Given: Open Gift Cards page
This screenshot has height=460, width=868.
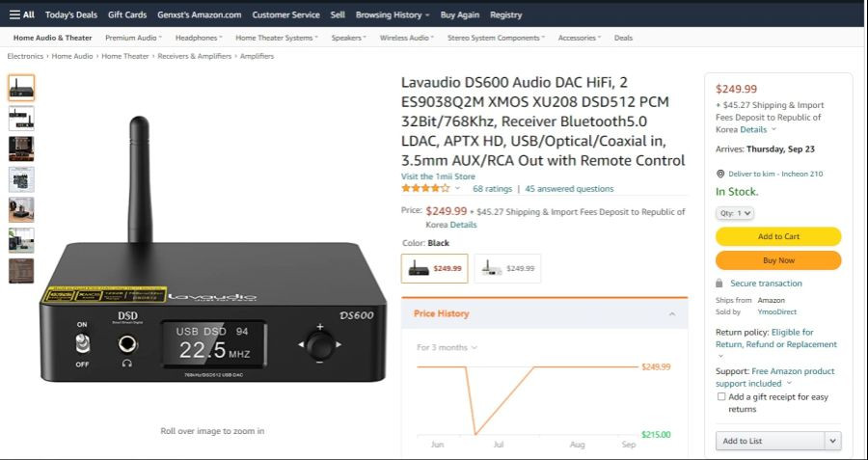Looking at the screenshot, I should coord(127,14).
